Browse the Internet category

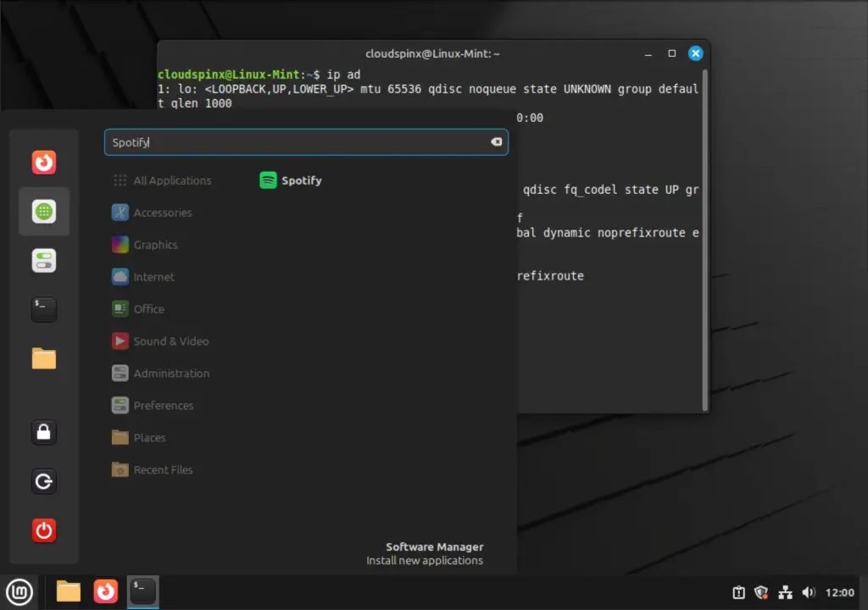(x=153, y=276)
